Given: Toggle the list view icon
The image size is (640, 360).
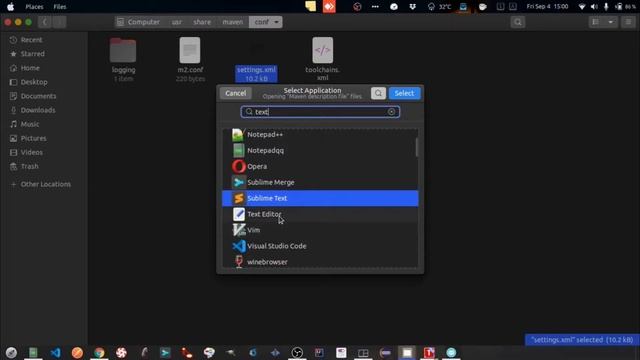Looking at the screenshot, I should coord(596,22).
